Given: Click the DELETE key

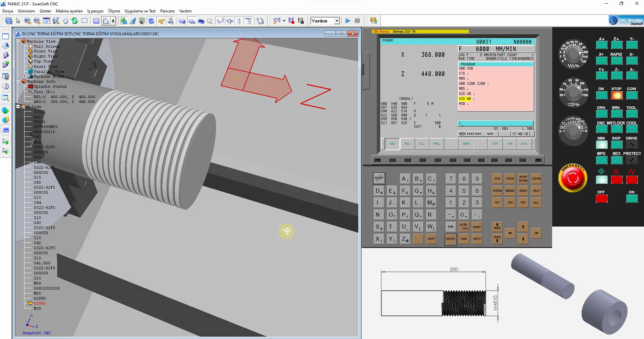Looking at the screenshot, I should [450, 239].
